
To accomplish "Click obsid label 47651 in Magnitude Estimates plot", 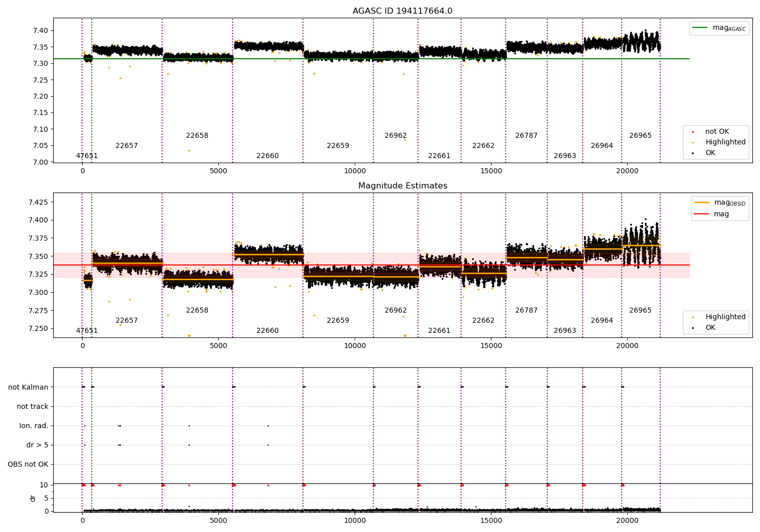I will click(87, 331).
